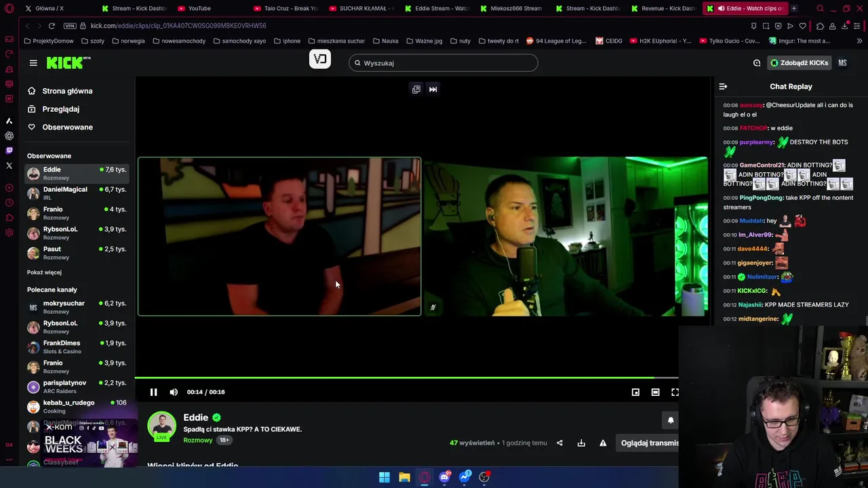Open Opera sidebar settings gear
Screen dimensions: 868x488
tap(9, 232)
